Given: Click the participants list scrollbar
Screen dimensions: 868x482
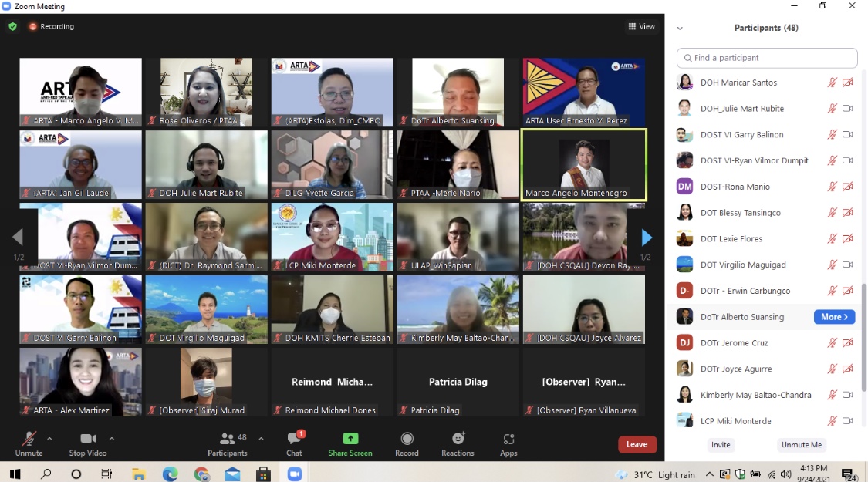Looking at the screenshot, I should click(864, 338).
